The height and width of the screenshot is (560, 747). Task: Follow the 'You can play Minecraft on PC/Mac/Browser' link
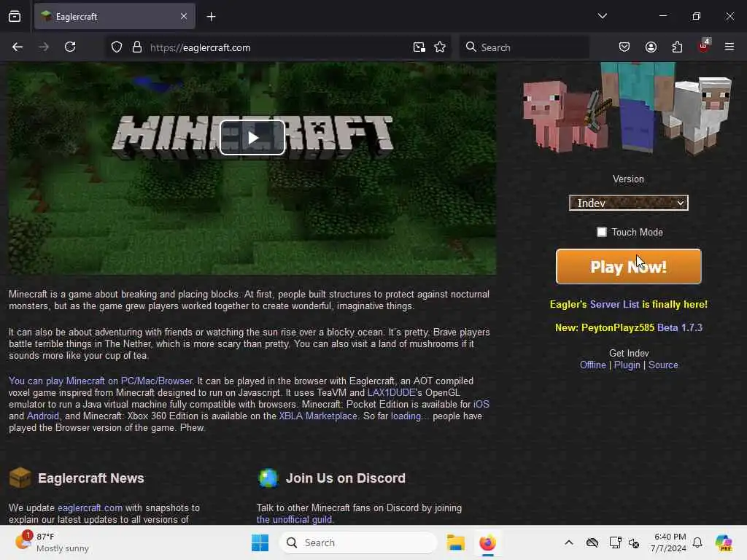(x=101, y=381)
